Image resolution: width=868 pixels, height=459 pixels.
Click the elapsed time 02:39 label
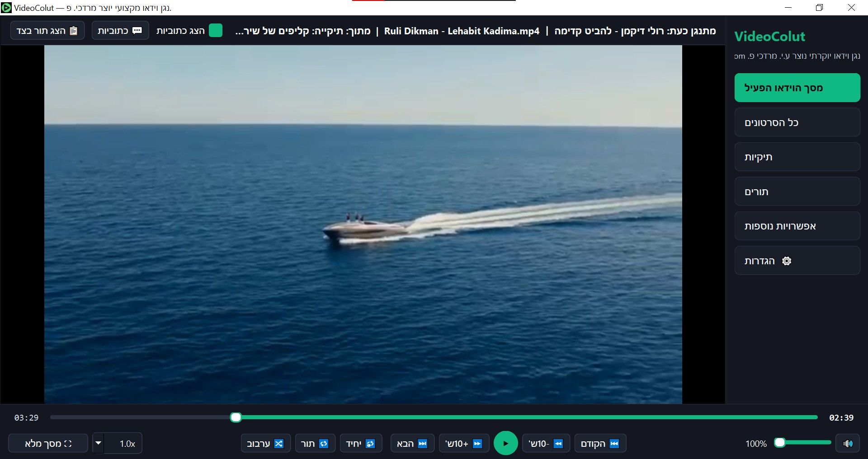point(841,417)
